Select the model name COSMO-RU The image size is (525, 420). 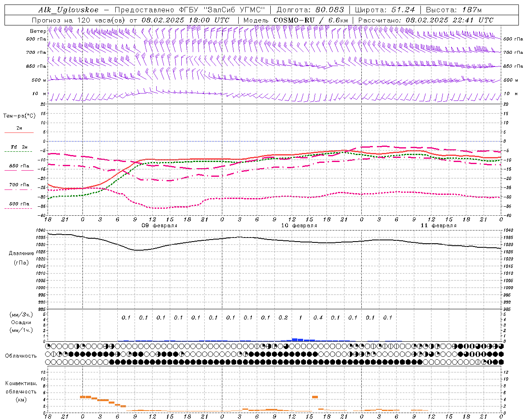pyautogui.click(x=294, y=20)
